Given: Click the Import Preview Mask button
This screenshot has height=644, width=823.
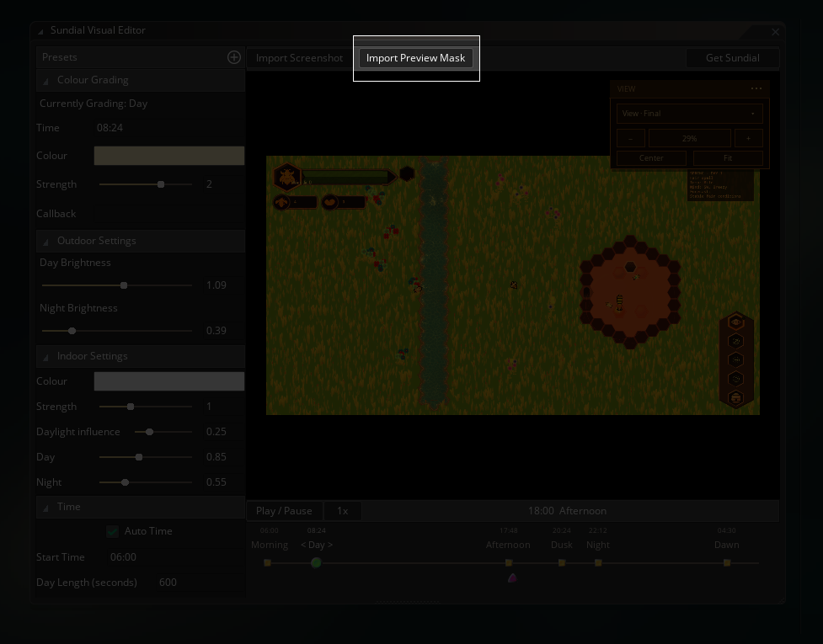Looking at the screenshot, I should click(x=415, y=58).
